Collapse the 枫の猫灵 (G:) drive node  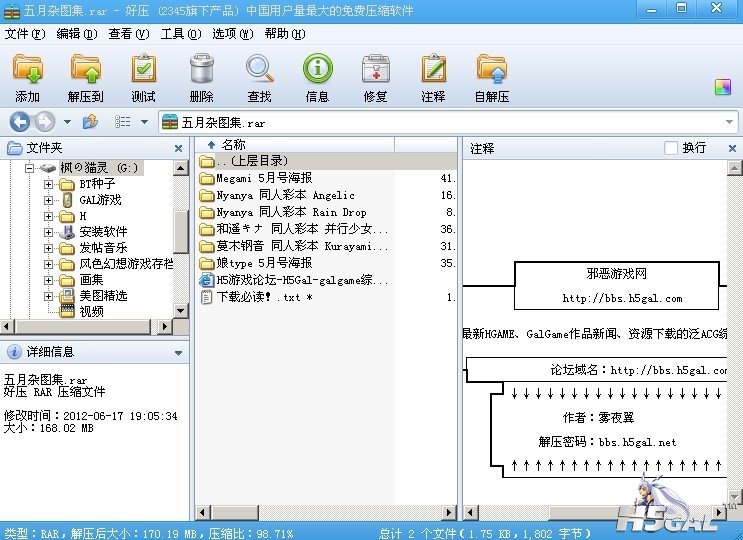tap(29, 168)
